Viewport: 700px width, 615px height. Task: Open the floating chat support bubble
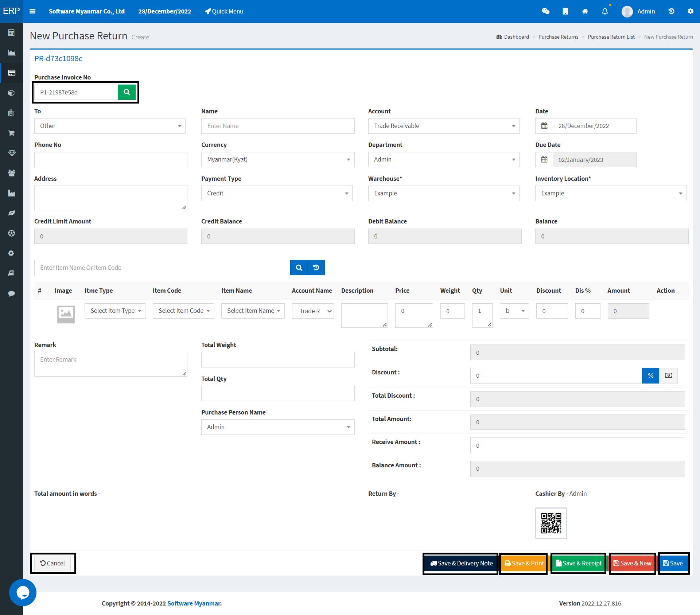click(23, 592)
